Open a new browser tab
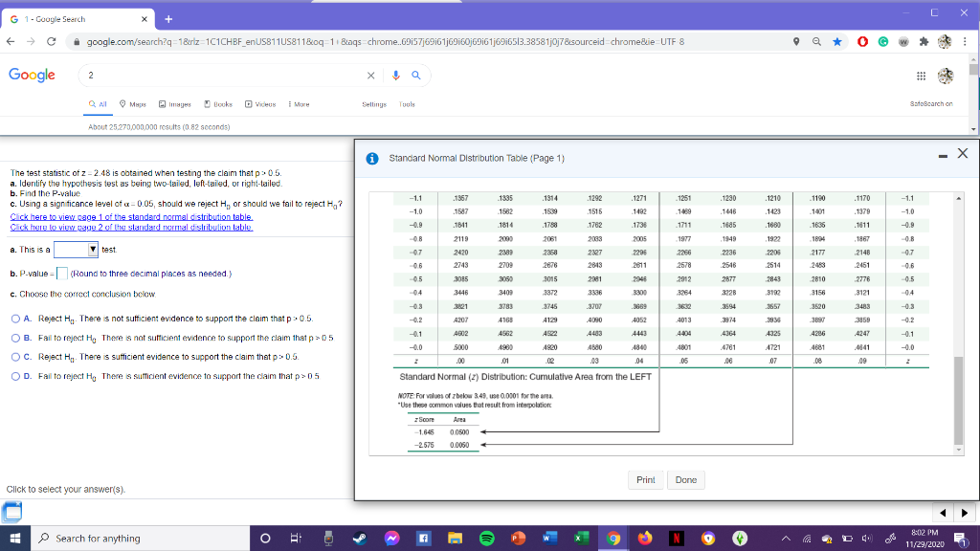 point(168,19)
